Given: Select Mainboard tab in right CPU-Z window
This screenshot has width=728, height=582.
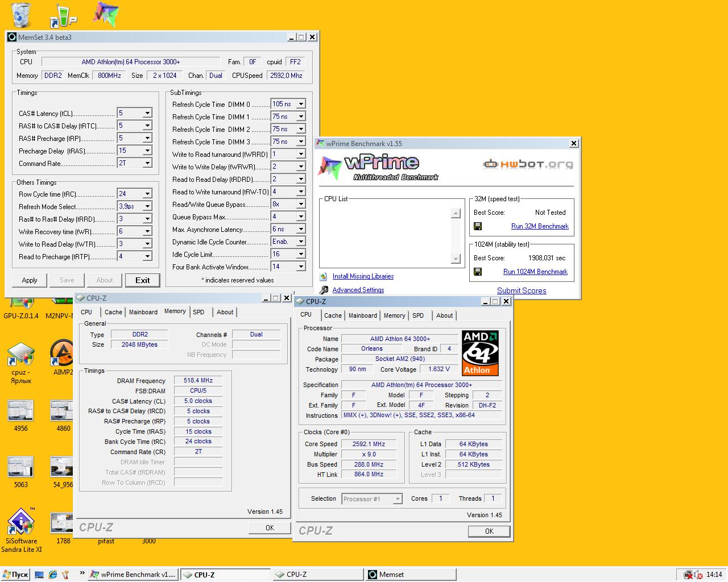Looking at the screenshot, I should pos(363,315).
